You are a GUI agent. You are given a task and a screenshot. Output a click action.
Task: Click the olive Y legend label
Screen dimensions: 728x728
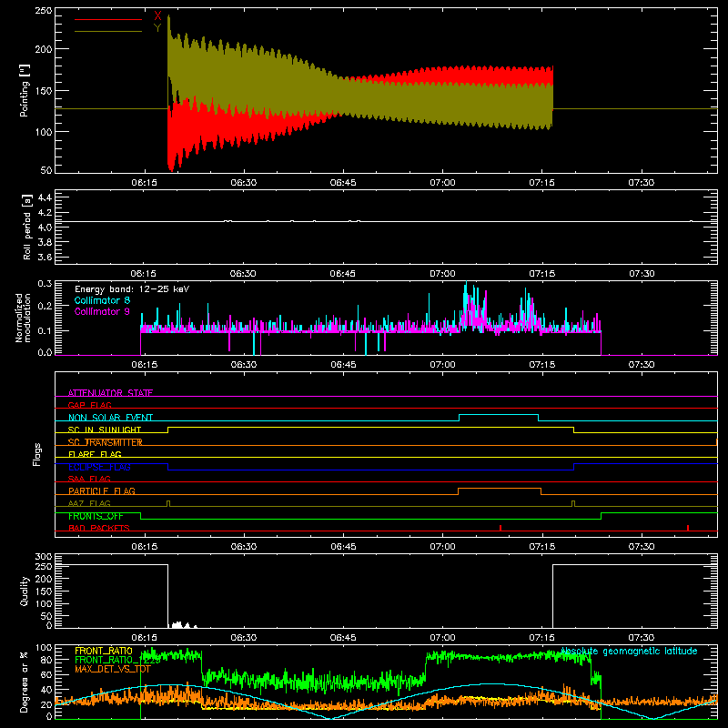click(157, 28)
